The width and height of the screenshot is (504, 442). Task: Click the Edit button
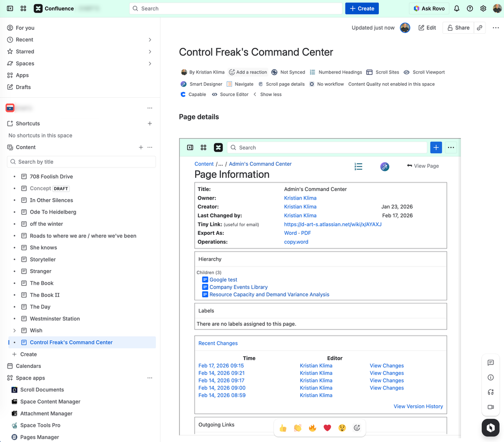point(427,28)
